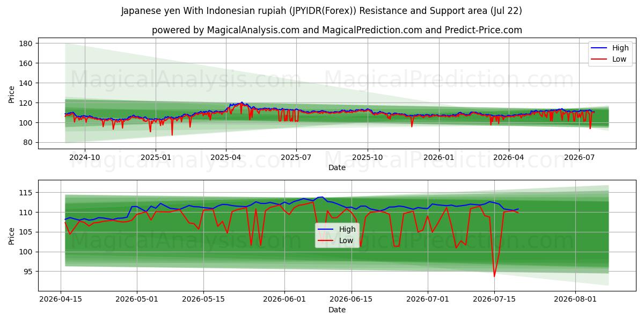This screenshot has width=644, height=322.
Task: Click the bottom chart 'Price' axis label
Action: pyautogui.click(x=12, y=235)
